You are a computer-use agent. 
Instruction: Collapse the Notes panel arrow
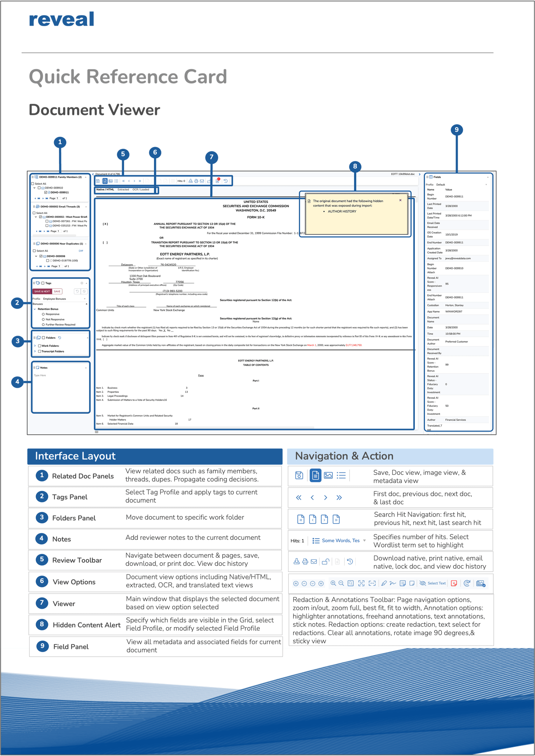coord(86,368)
